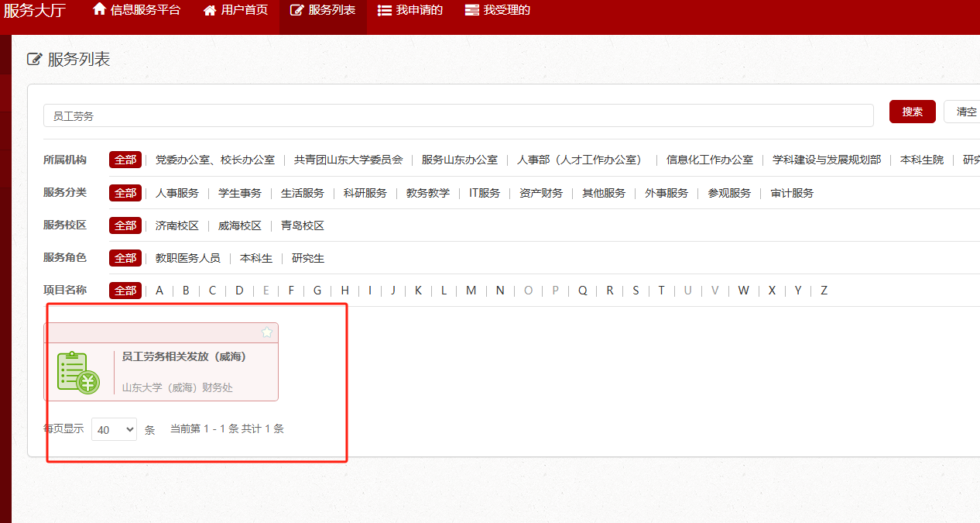Focus the search field containing 员工劳务
This screenshot has width=980, height=523.
[458, 115]
